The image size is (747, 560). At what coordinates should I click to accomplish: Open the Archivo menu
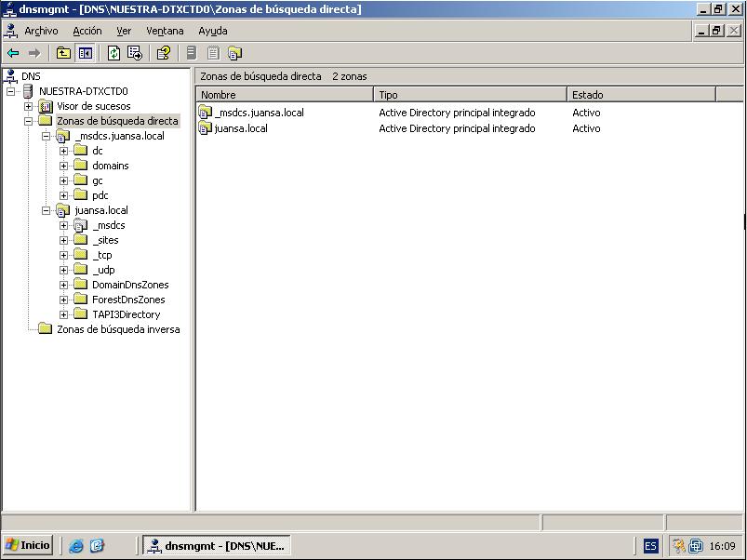[41, 31]
